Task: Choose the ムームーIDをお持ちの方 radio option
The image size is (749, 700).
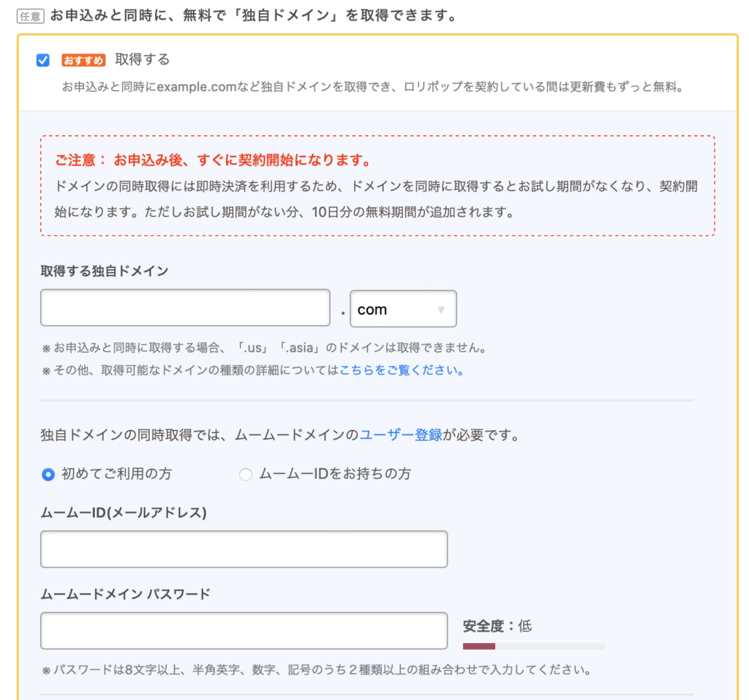Action: pos(246,475)
